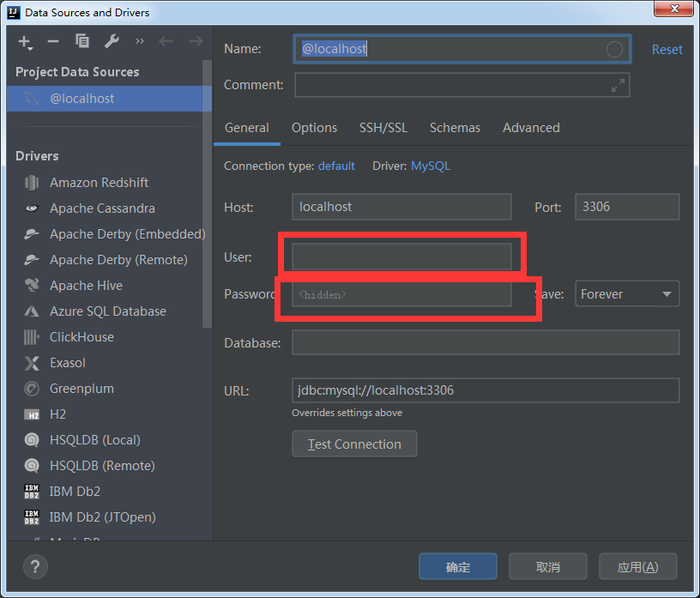The image size is (700, 598).
Task: Click Test Connection button
Action: tap(354, 444)
